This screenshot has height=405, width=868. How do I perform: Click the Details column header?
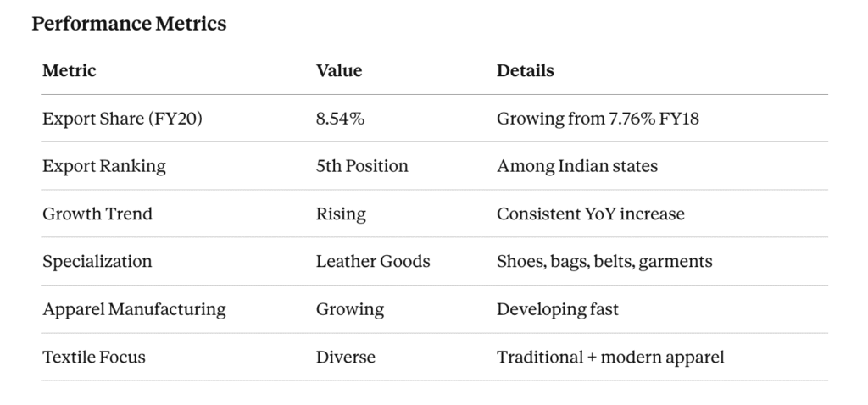tap(525, 71)
